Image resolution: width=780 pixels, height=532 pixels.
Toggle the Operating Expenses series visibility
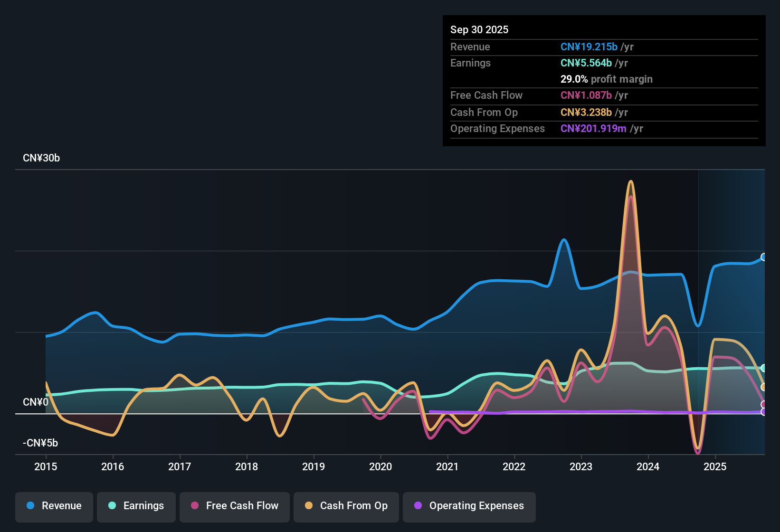coord(469,506)
